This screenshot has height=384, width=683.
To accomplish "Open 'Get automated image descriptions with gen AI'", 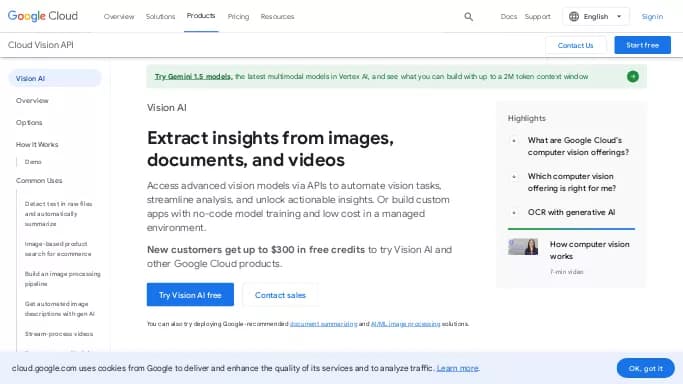I will (x=60, y=309).
